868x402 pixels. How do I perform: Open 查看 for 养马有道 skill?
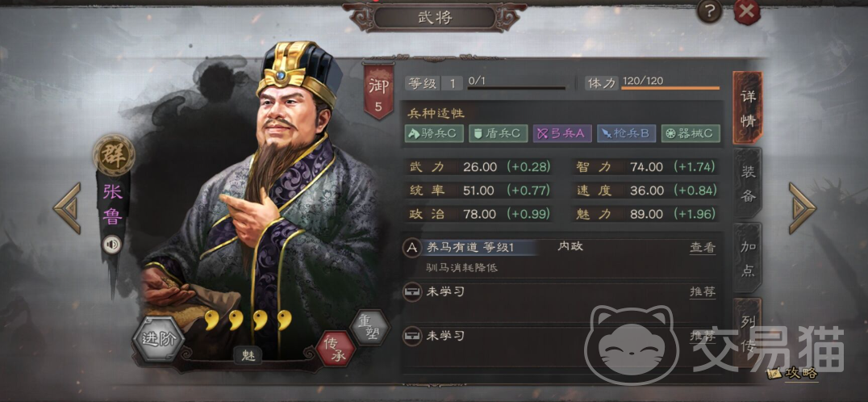coord(703,248)
